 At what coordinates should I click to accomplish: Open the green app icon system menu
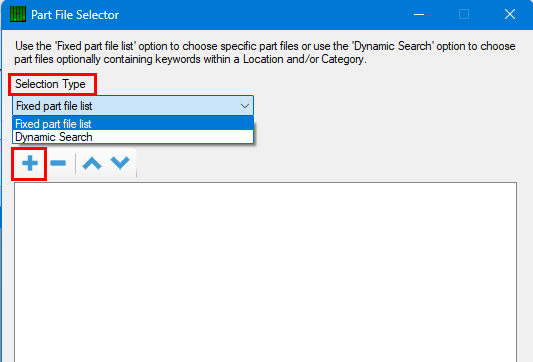(x=18, y=14)
